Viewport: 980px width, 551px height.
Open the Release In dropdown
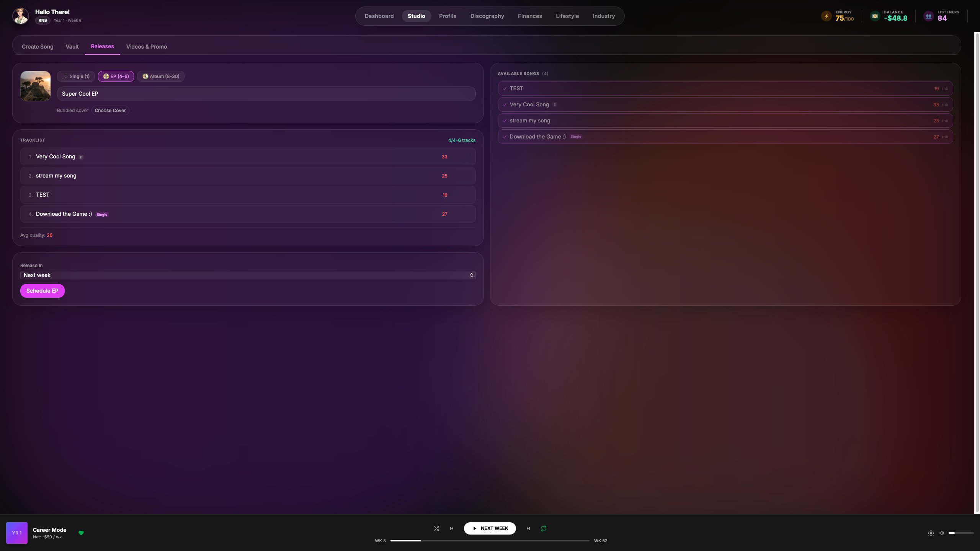[x=248, y=275]
